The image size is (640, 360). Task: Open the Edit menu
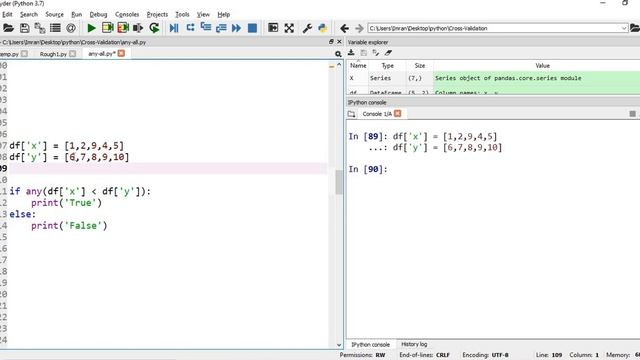point(7,14)
